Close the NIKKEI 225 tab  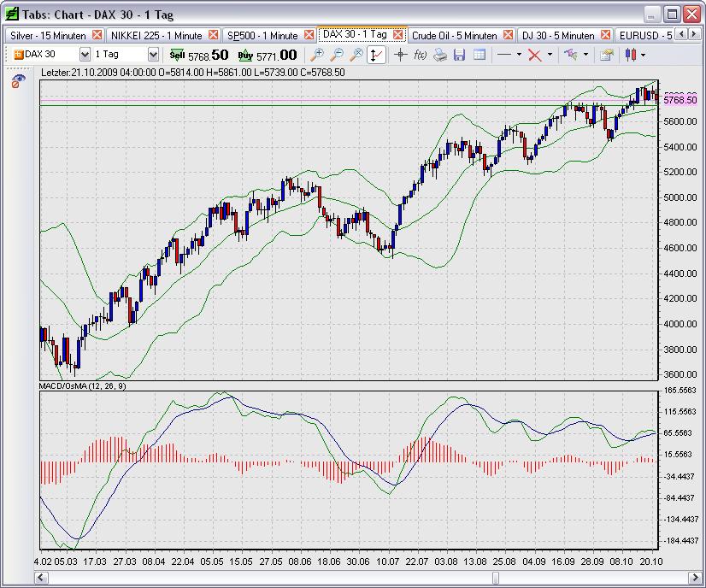click(x=214, y=35)
